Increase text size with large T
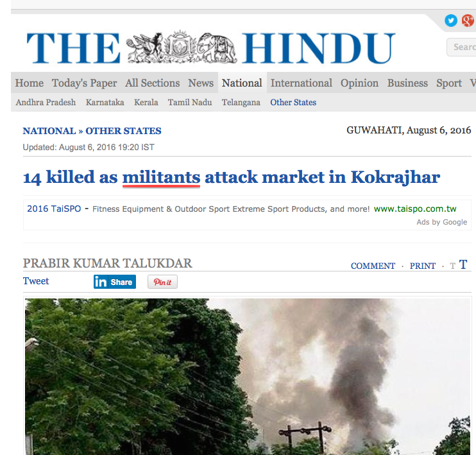 click(x=463, y=264)
